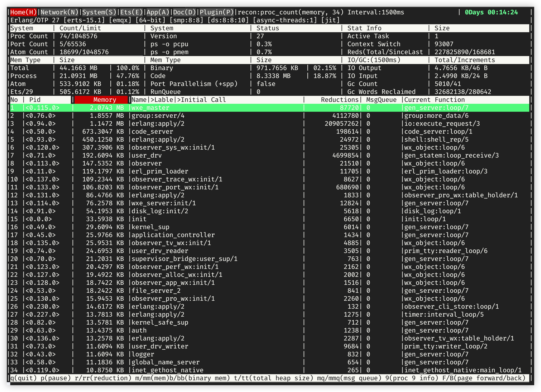Screen dimensions: 541x392
Task: Click the Reductions column header
Action: pos(339,100)
